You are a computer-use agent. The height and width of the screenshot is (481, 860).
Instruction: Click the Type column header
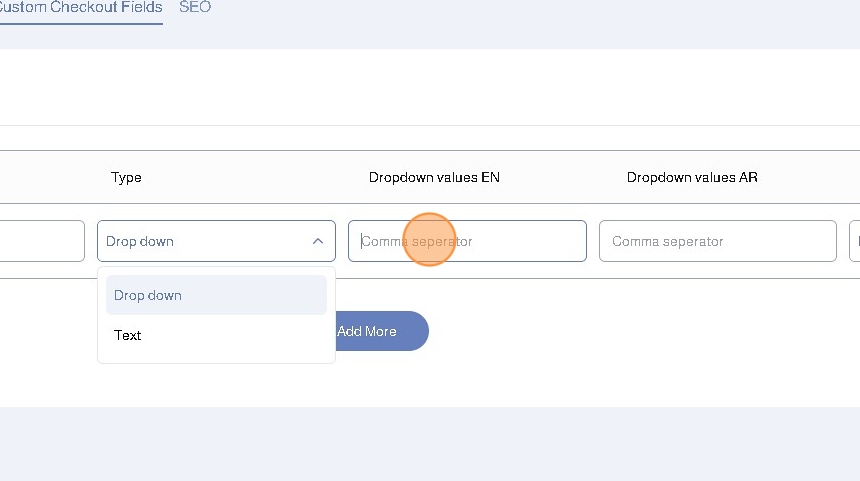point(126,177)
